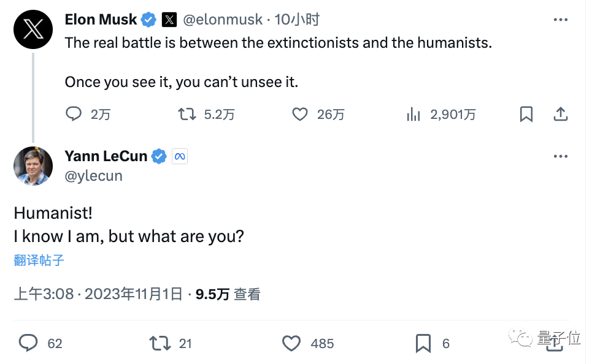Bookmark Elon Musk's post

[x=526, y=114]
